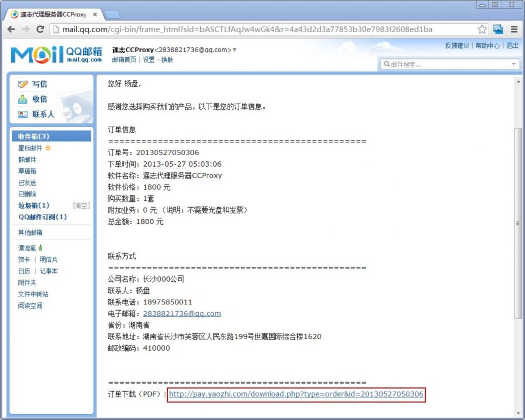This screenshot has width=525, height=420.
Task: Open 其他邮箱 other mailboxes
Action: (30, 232)
